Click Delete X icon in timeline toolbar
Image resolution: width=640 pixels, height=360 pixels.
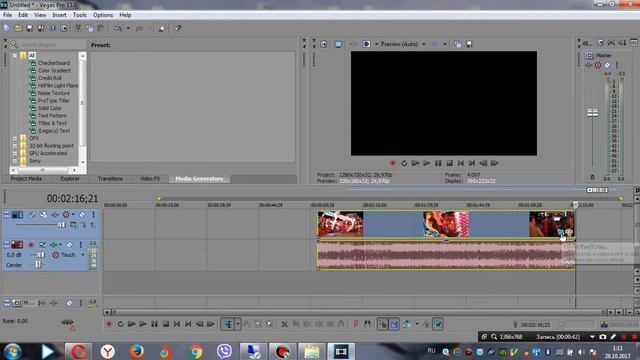[284, 324]
